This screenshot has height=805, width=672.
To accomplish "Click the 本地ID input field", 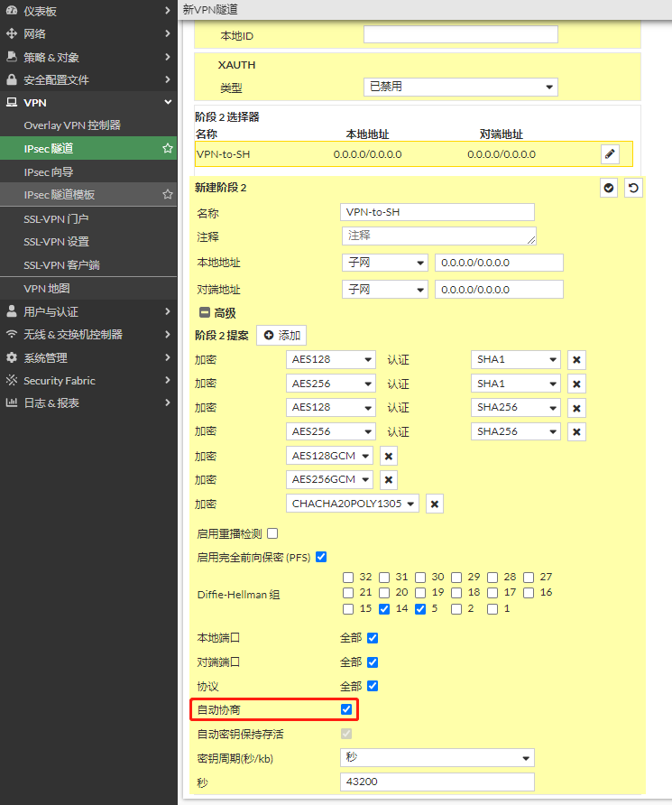I will tap(461, 35).
